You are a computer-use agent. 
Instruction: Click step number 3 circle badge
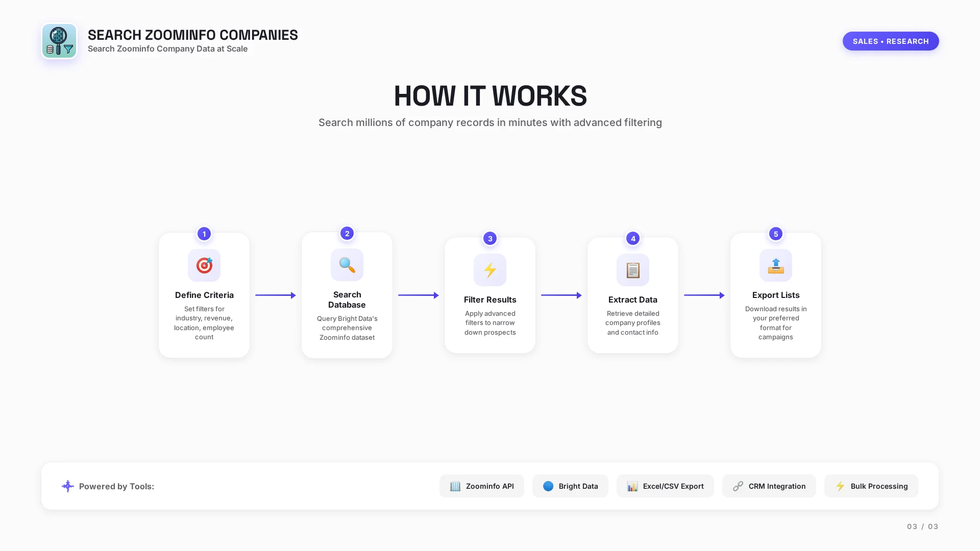(490, 238)
